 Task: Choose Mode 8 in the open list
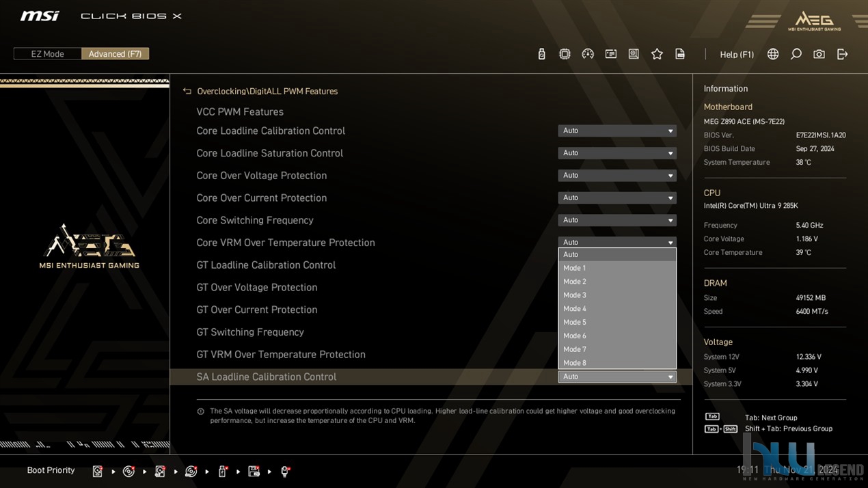tap(617, 363)
